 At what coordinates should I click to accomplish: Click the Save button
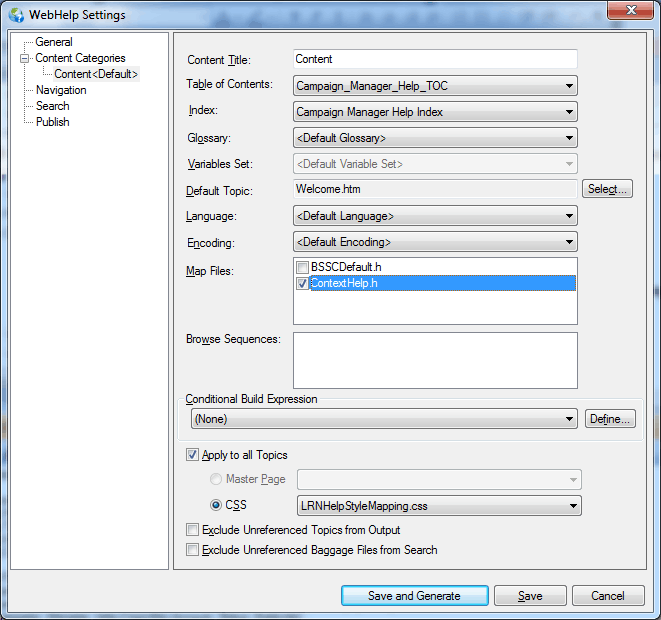coord(530,596)
